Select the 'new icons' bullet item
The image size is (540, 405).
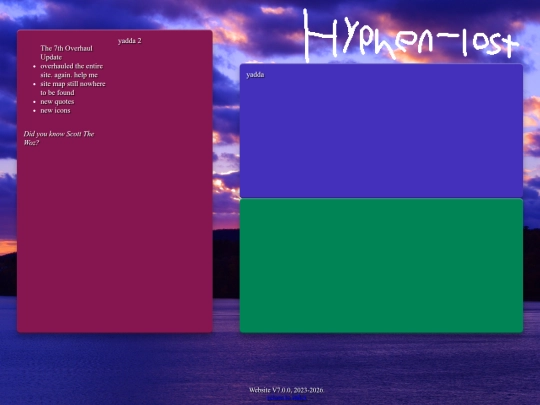[x=55, y=111]
